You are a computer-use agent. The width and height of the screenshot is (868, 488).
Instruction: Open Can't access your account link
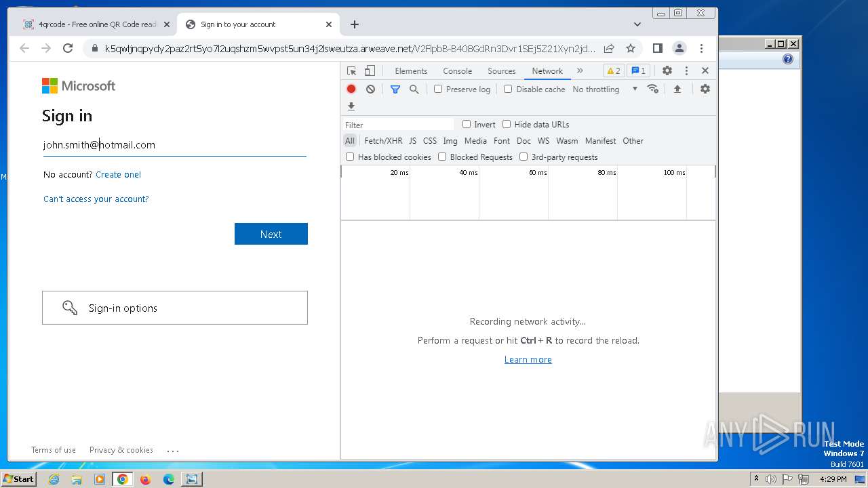[x=96, y=199]
